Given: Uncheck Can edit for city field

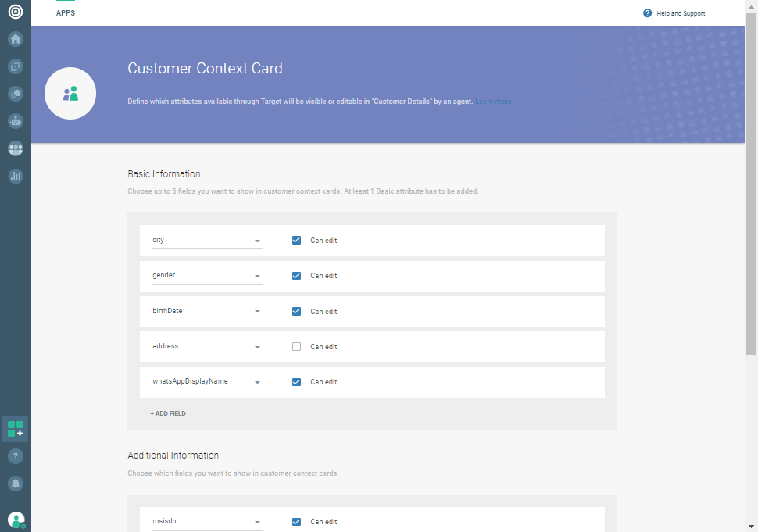Looking at the screenshot, I should click(296, 240).
